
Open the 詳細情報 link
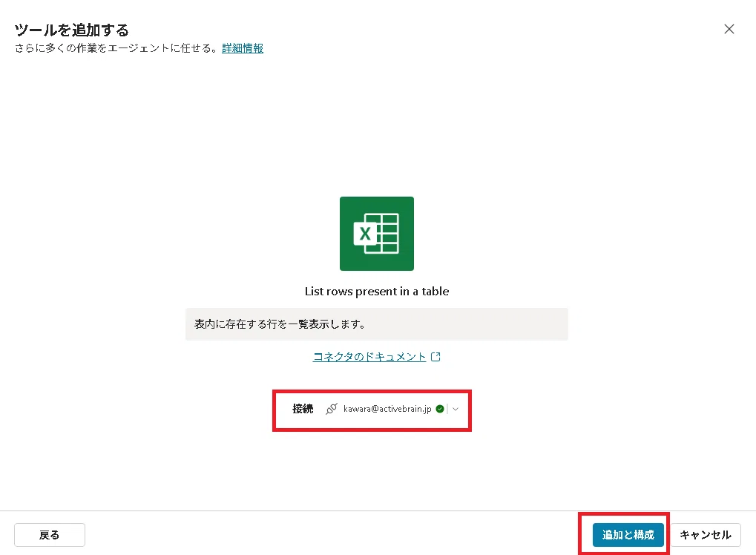click(x=243, y=48)
